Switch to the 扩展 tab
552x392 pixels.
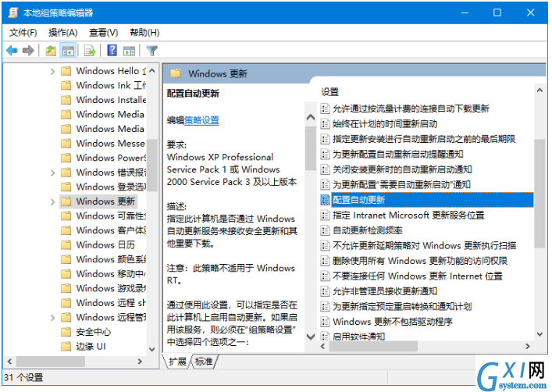pyautogui.click(x=177, y=362)
